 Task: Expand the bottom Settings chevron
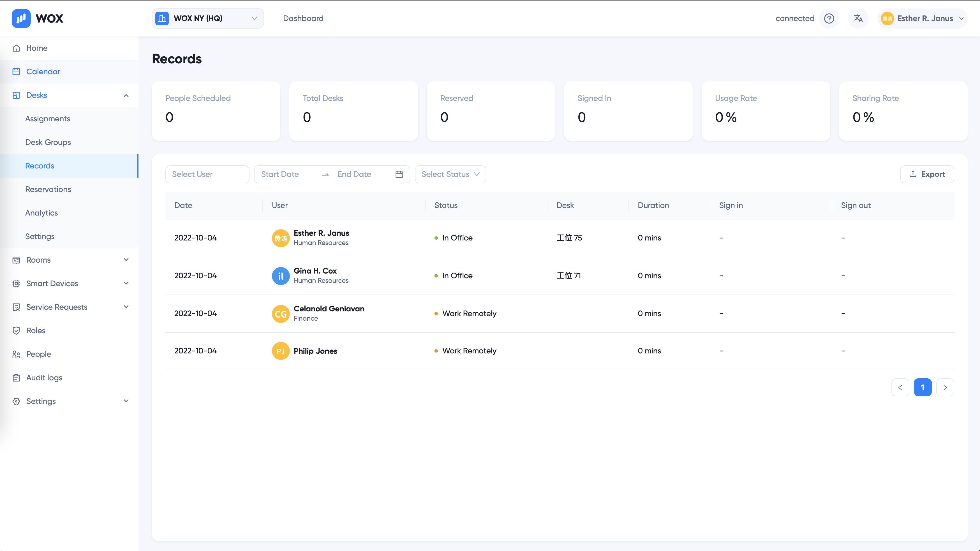126,401
